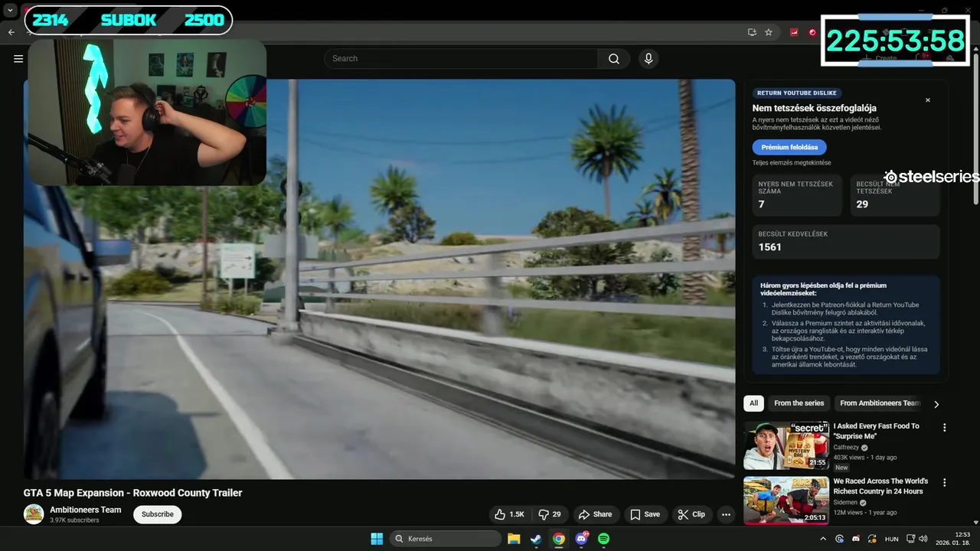
Task: Click the Keresés taskbar search box
Action: pos(446,539)
